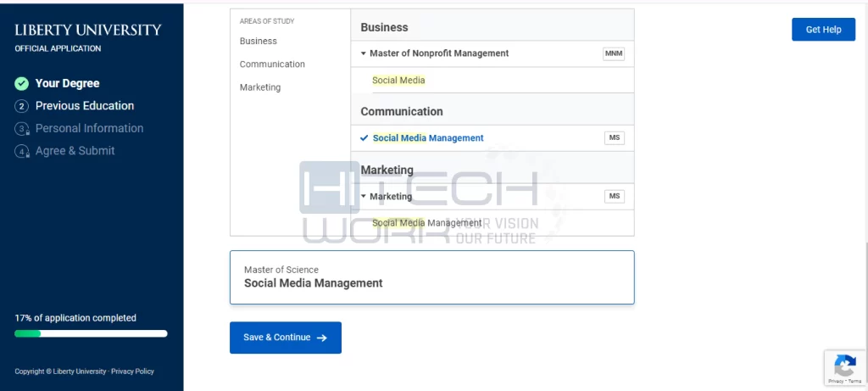
Task: Click the MS badge on Social Media Management row
Action: click(x=615, y=138)
